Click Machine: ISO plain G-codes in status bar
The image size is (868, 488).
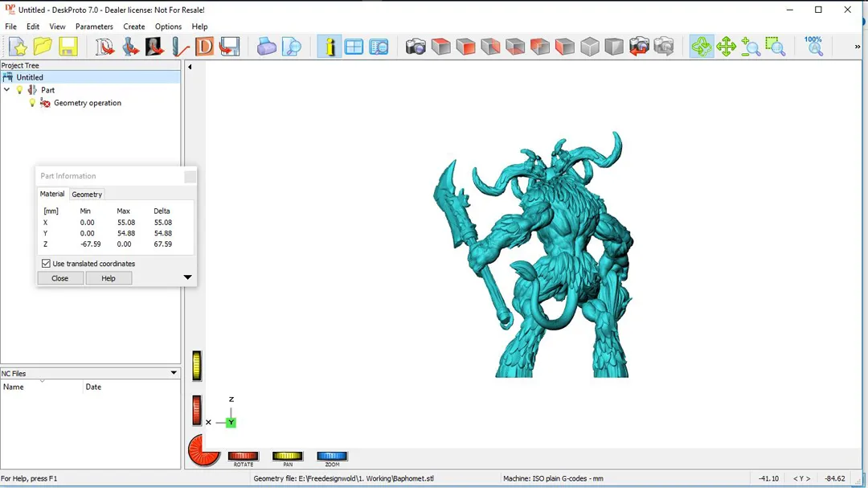click(553, 478)
